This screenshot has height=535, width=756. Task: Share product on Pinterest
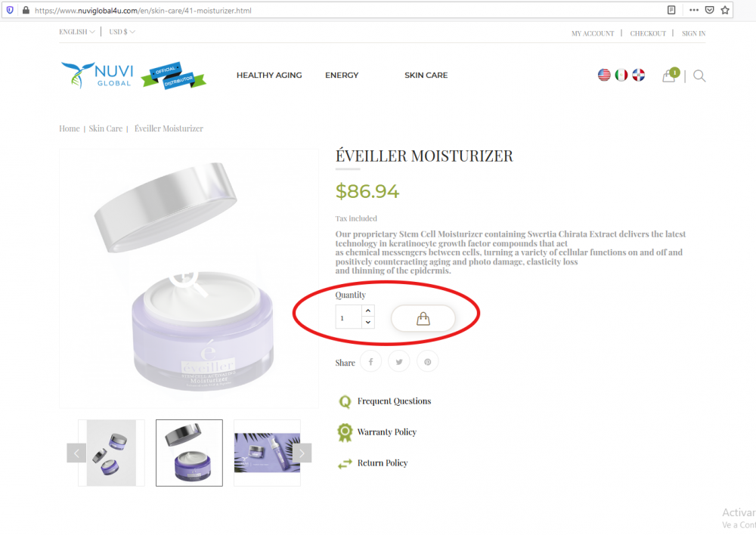pyautogui.click(x=427, y=362)
